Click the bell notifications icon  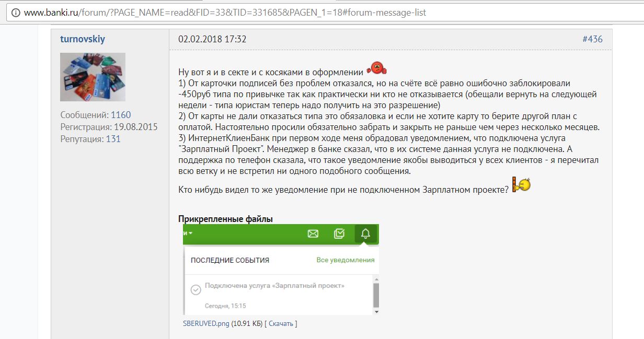pyautogui.click(x=365, y=233)
